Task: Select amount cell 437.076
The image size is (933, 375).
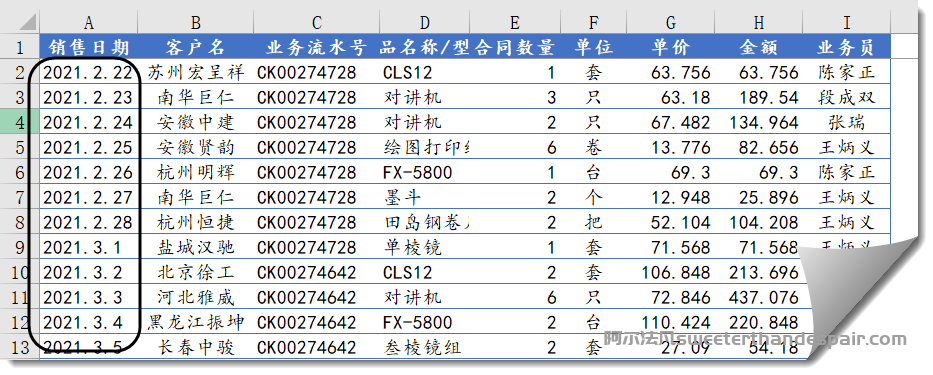Action: coord(759,297)
